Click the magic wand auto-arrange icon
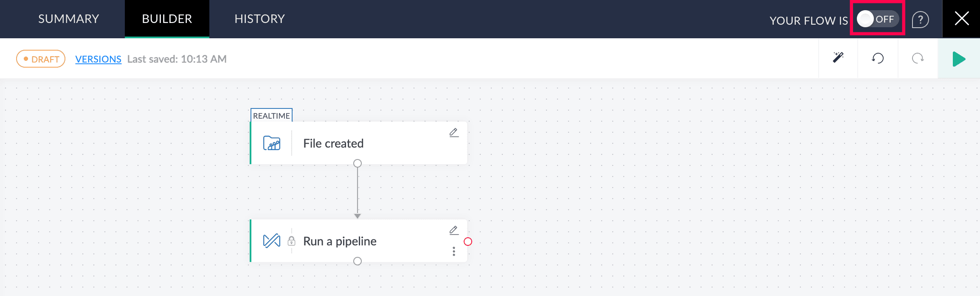Screen dimensions: 980x296 point(838,58)
